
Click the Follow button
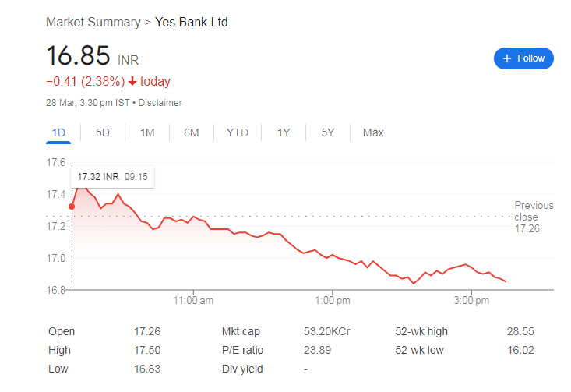523,58
